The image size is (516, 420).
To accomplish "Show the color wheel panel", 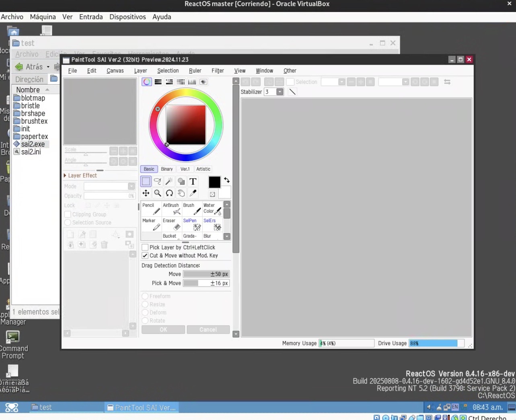I will 147,82.
